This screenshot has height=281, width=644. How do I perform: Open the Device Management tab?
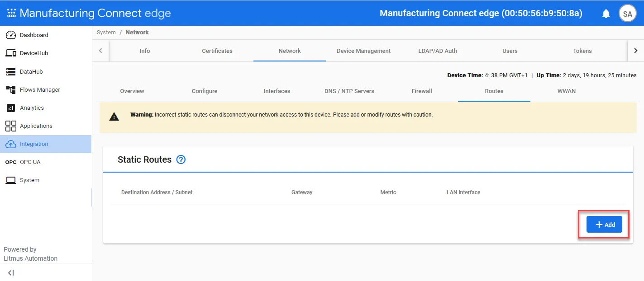pos(363,51)
